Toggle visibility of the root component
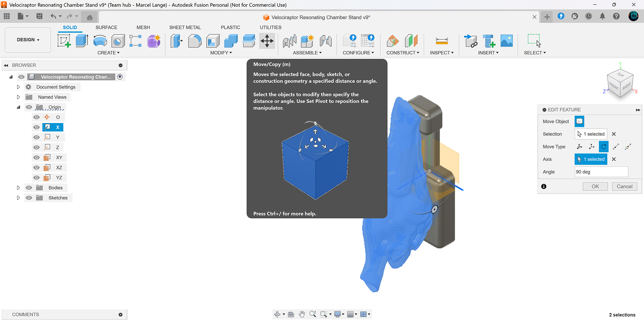 click(x=21, y=77)
